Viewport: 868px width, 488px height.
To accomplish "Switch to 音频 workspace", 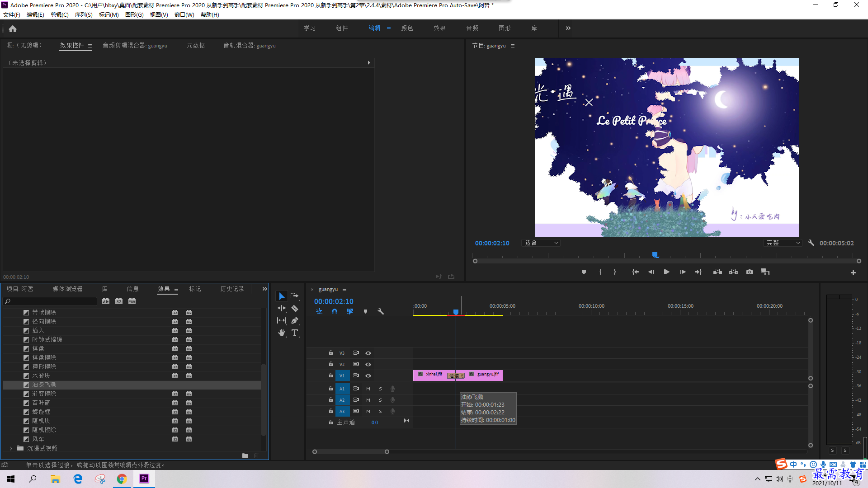I will pos(472,28).
